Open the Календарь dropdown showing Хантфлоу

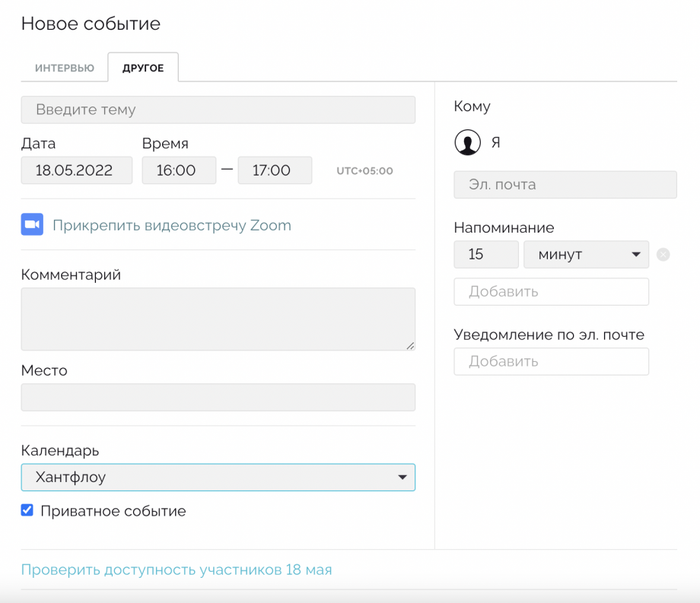click(x=218, y=478)
